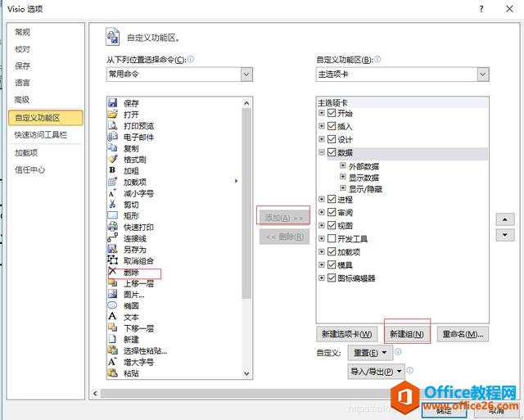This screenshot has height=420, width=524.
Task: Choose the 图片 picture command icon
Action: pyautogui.click(x=113, y=294)
